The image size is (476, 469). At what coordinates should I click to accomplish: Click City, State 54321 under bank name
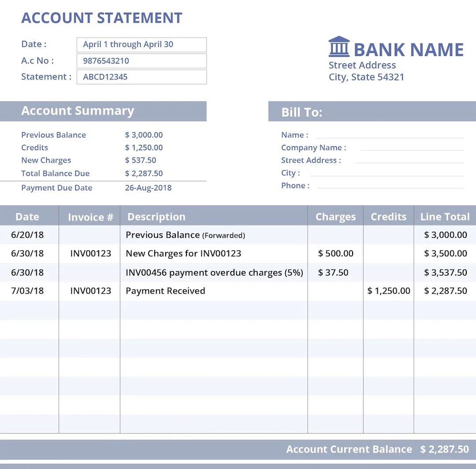(366, 77)
